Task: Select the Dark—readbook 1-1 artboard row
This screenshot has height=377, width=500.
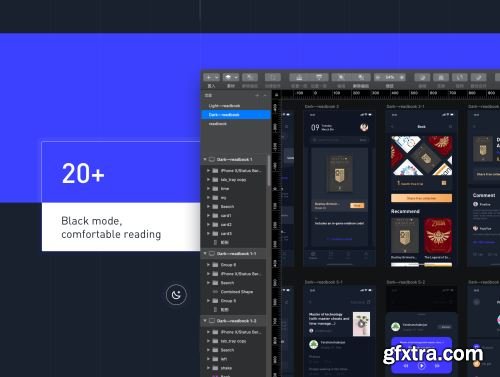Action: click(x=234, y=254)
